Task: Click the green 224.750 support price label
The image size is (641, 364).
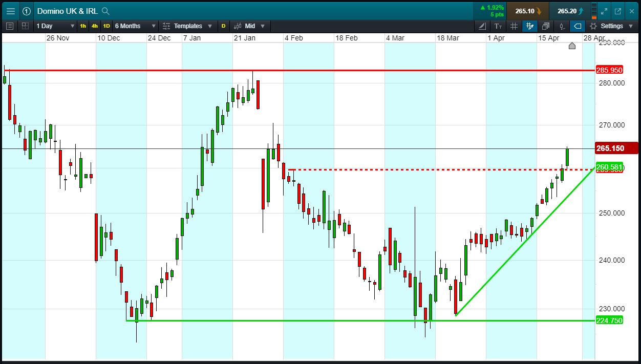Action: [x=609, y=320]
